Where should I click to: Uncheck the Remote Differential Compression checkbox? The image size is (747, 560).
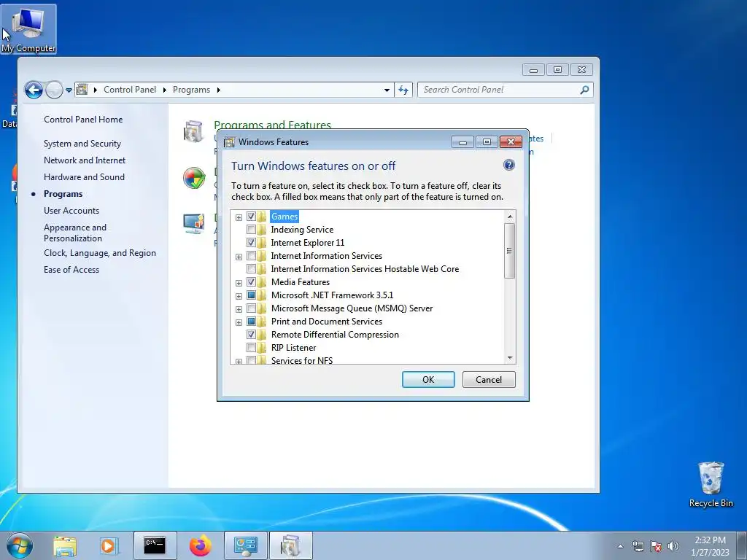251,334
